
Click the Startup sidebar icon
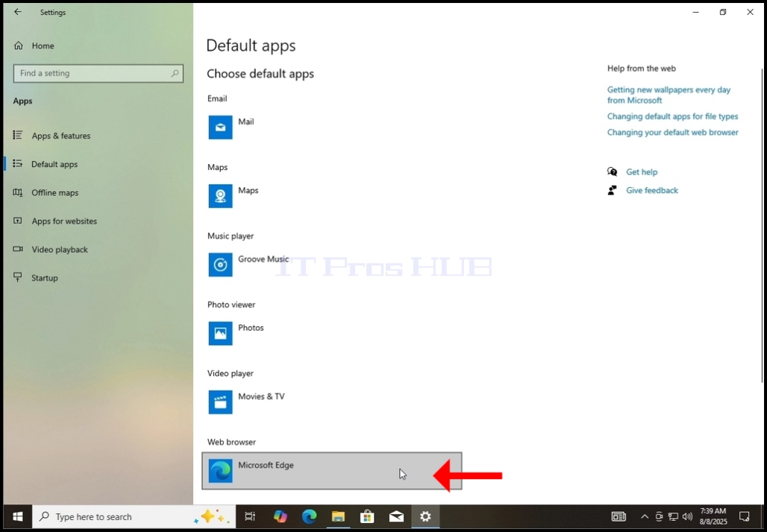pos(18,278)
